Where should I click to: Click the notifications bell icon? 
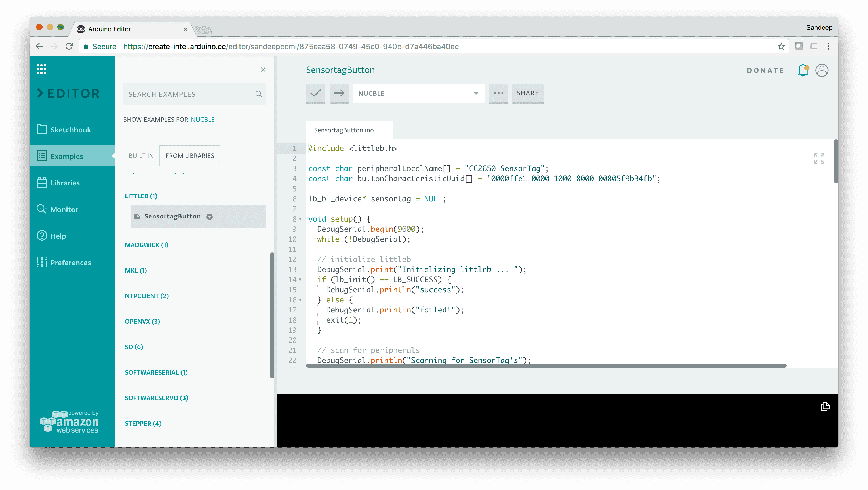click(803, 70)
